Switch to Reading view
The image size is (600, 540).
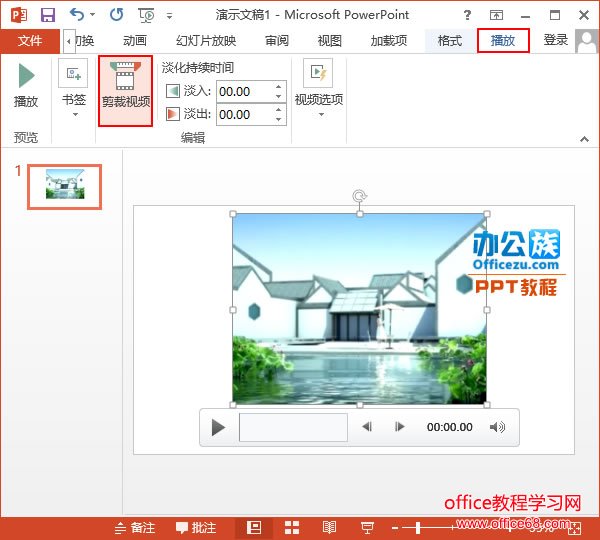329,528
